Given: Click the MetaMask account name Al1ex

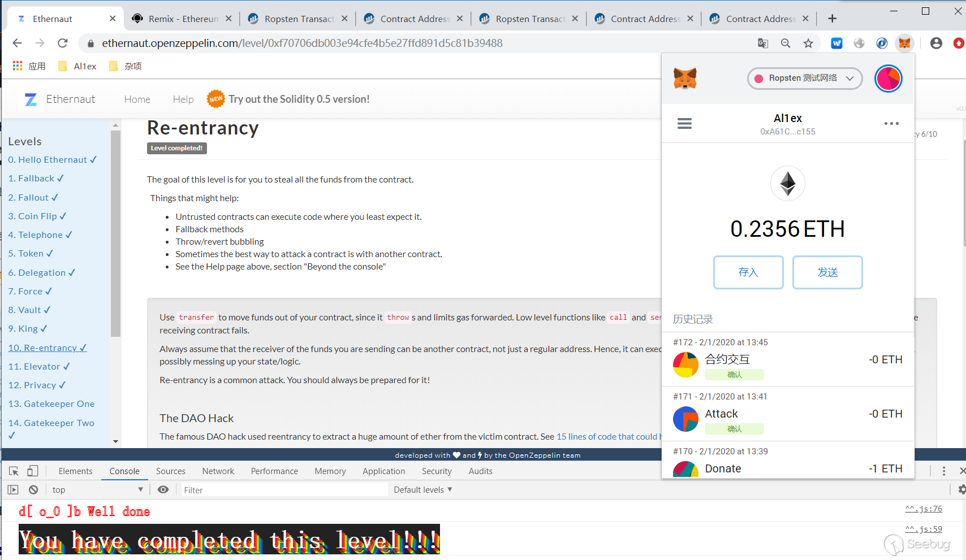Looking at the screenshot, I should tap(788, 118).
